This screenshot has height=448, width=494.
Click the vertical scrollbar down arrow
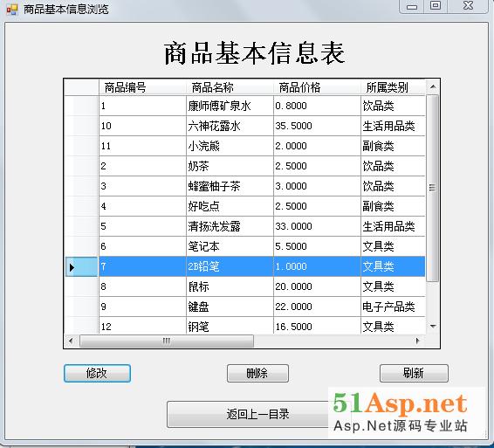(x=433, y=327)
